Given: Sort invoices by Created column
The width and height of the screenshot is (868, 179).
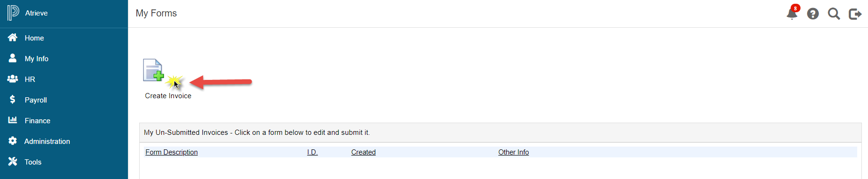Looking at the screenshot, I should pos(364,152).
